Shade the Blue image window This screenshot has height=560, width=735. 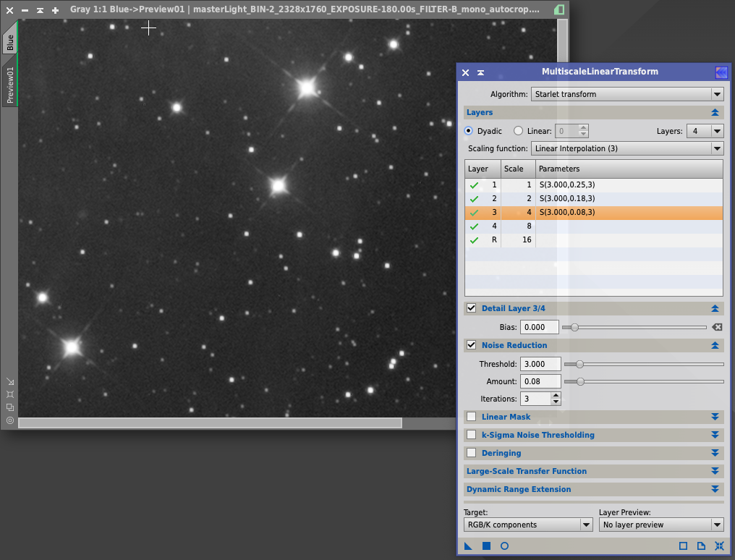click(41, 10)
